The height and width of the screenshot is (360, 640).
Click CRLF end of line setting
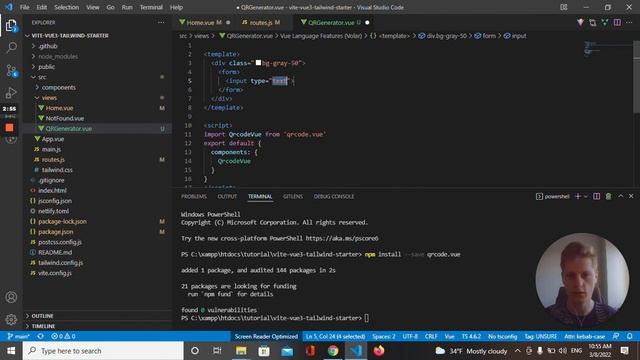431,336
